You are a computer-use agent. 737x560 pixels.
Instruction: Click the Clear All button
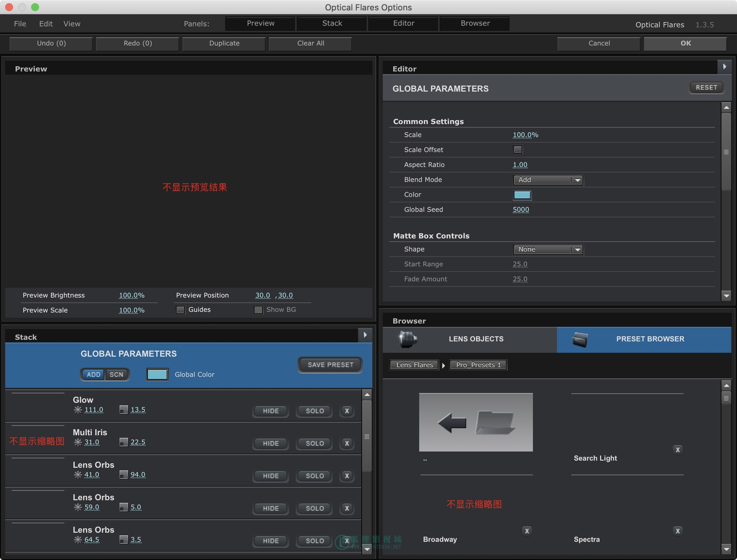pyautogui.click(x=310, y=43)
